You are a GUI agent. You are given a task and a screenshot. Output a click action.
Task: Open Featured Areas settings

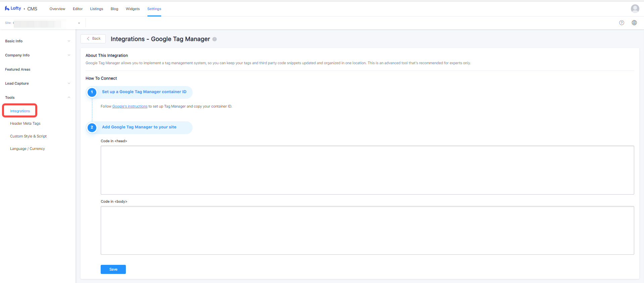point(17,69)
